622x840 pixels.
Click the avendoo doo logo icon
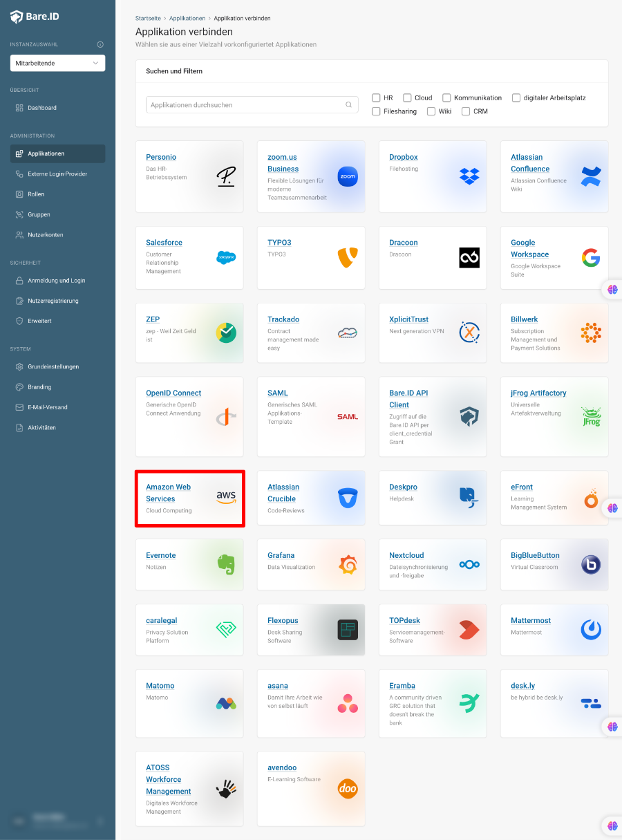pos(348,789)
